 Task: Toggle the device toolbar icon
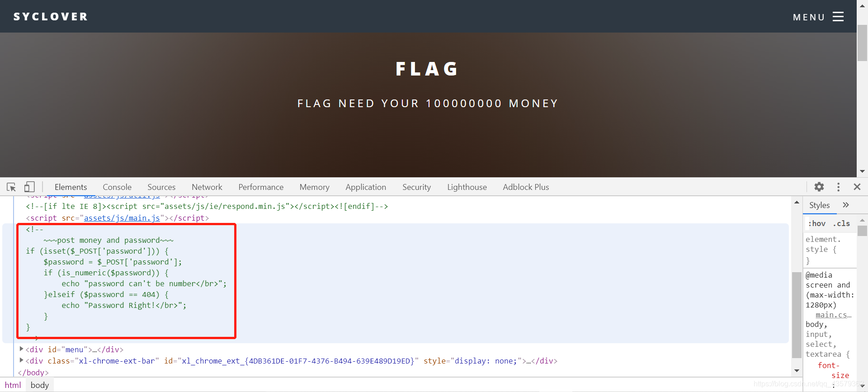tap(29, 187)
